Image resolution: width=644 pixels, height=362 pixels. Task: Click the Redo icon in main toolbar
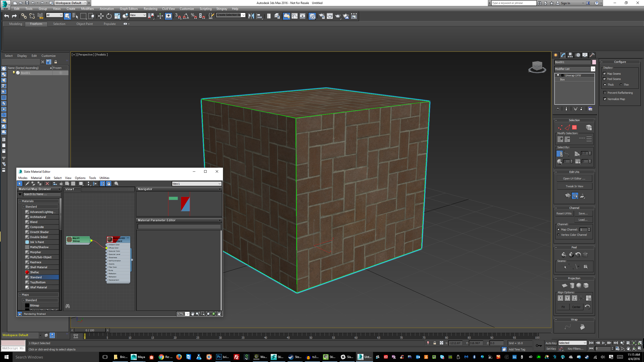point(14,16)
